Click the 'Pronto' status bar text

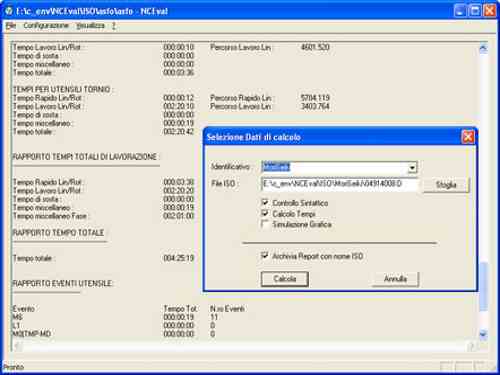(14, 367)
